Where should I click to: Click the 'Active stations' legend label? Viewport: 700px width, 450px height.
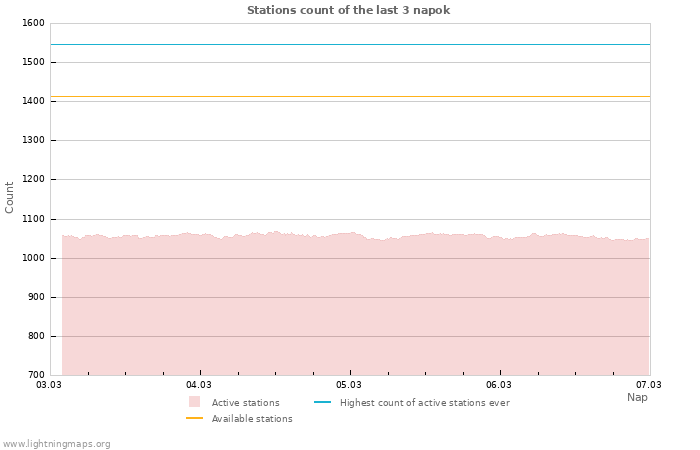pyautogui.click(x=246, y=403)
